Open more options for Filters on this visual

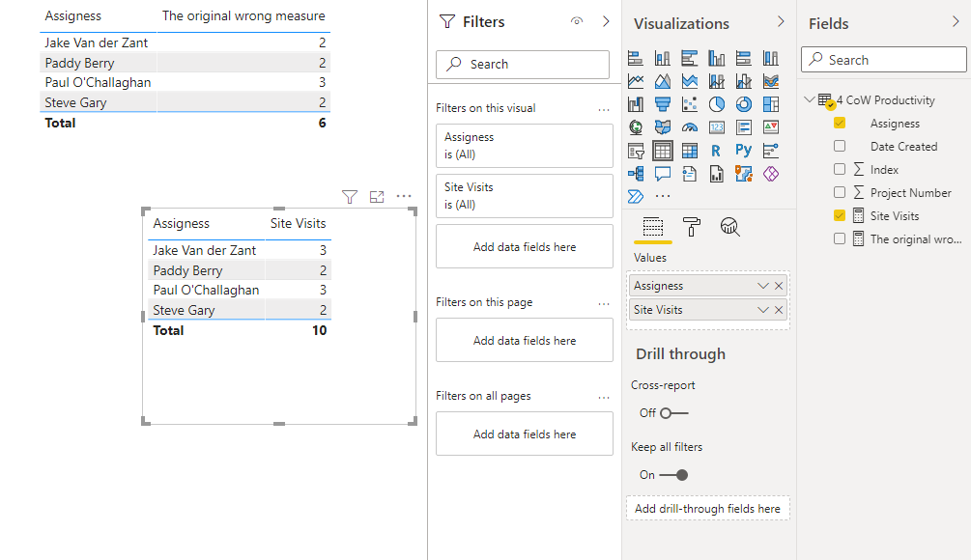pos(604,109)
